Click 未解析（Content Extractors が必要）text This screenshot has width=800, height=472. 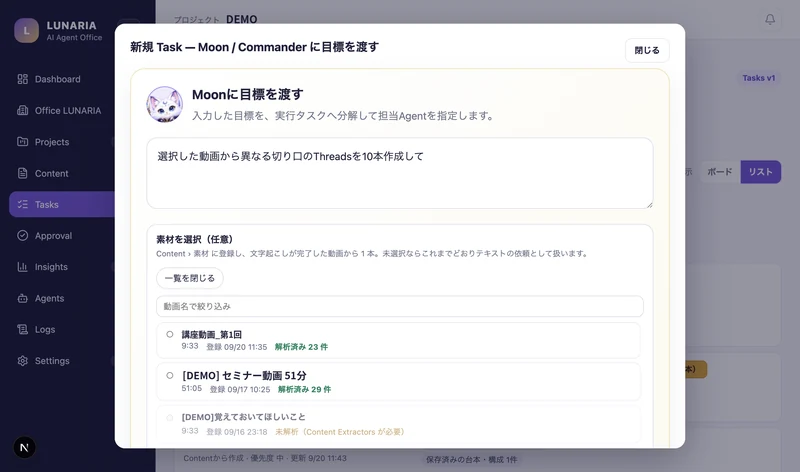click(x=340, y=432)
